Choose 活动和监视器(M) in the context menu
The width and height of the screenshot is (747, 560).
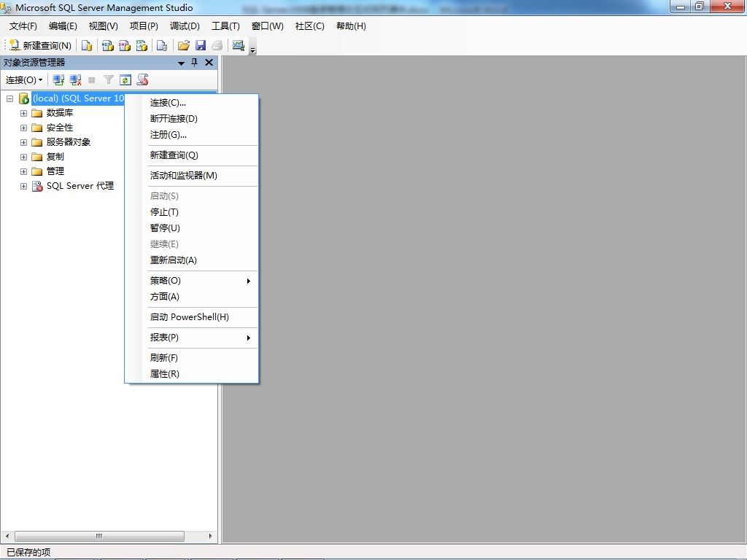[192, 176]
